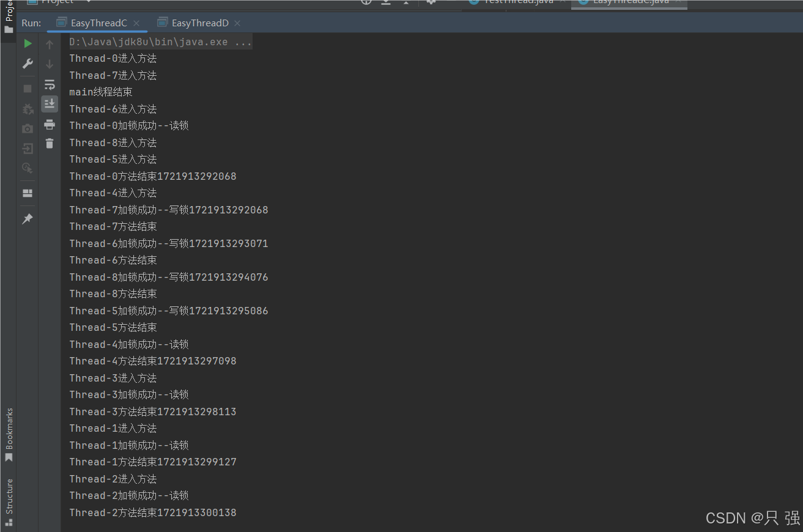Rerun the EasyThreadC application
The image size is (803, 532).
click(x=27, y=43)
